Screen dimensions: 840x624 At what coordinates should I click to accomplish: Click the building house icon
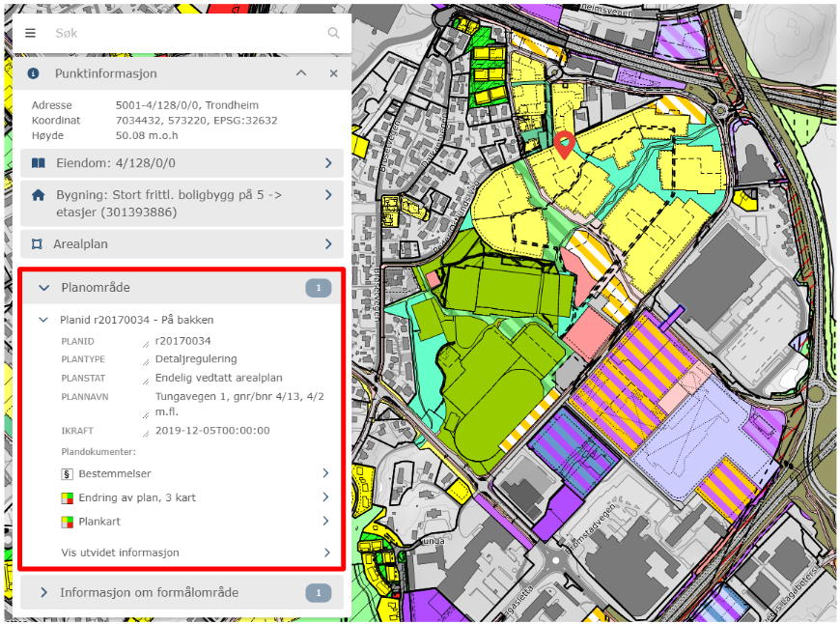pyautogui.click(x=39, y=195)
